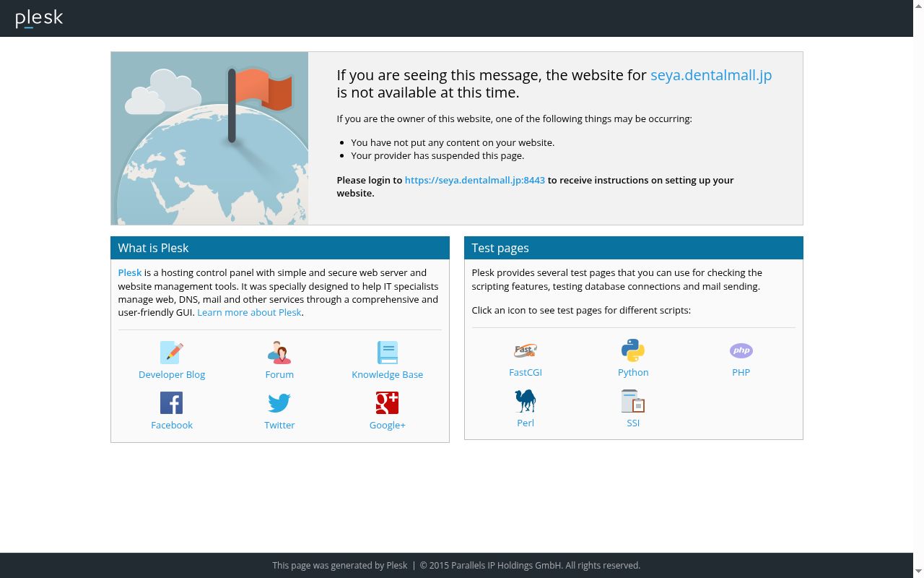This screenshot has height=578, width=924.
Task: Open the FastCGI test page icon
Action: (x=526, y=350)
